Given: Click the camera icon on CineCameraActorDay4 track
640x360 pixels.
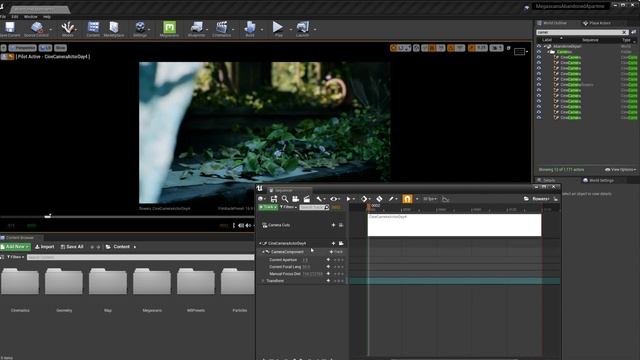Looking at the screenshot, I should pos(341,243).
